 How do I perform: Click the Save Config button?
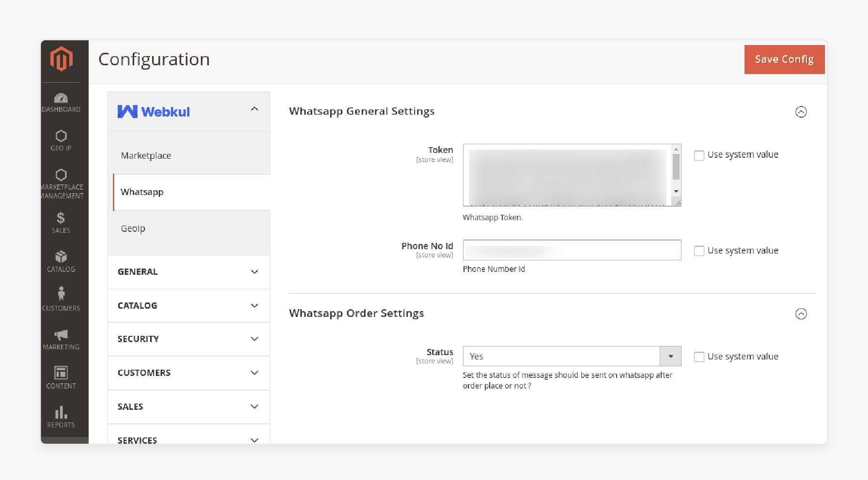[x=784, y=60]
